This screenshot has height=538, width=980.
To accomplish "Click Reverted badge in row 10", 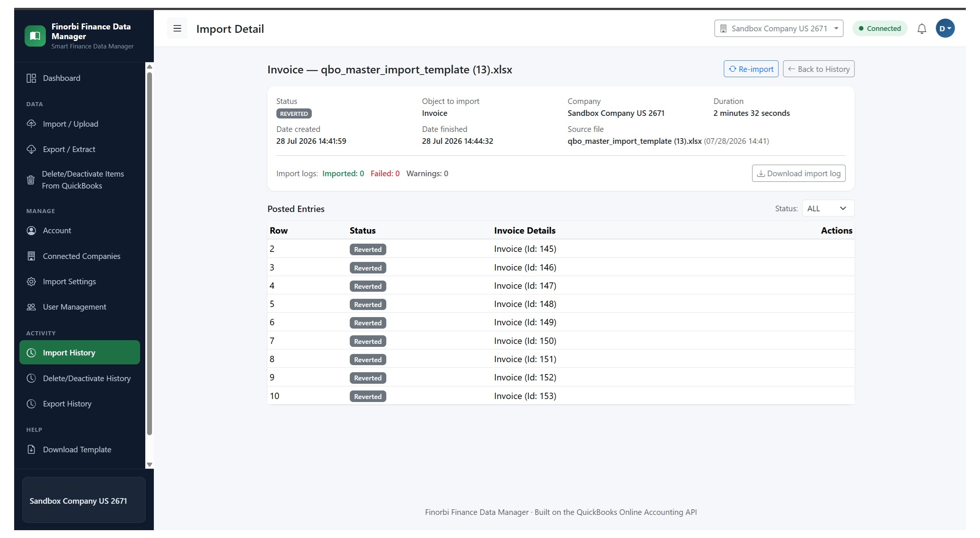I will pyautogui.click(x=368, y=396).
